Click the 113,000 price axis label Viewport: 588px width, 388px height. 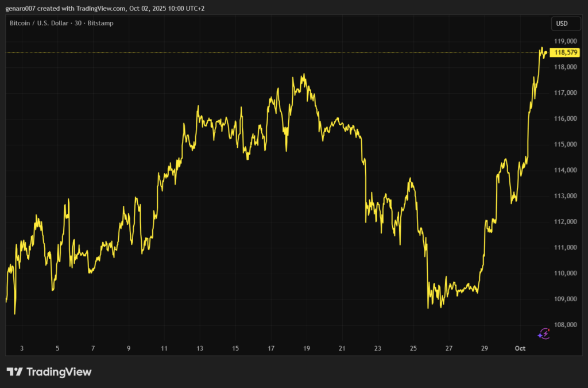tap(565, 196)
